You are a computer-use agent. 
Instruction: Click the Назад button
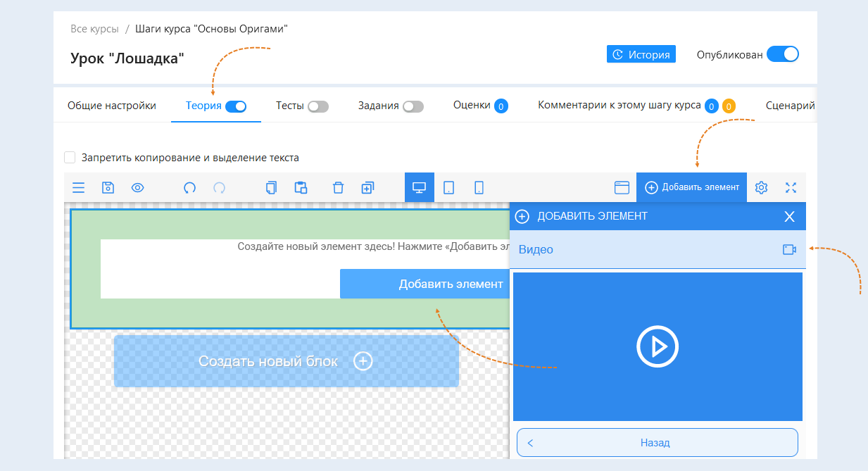(657, 443)
